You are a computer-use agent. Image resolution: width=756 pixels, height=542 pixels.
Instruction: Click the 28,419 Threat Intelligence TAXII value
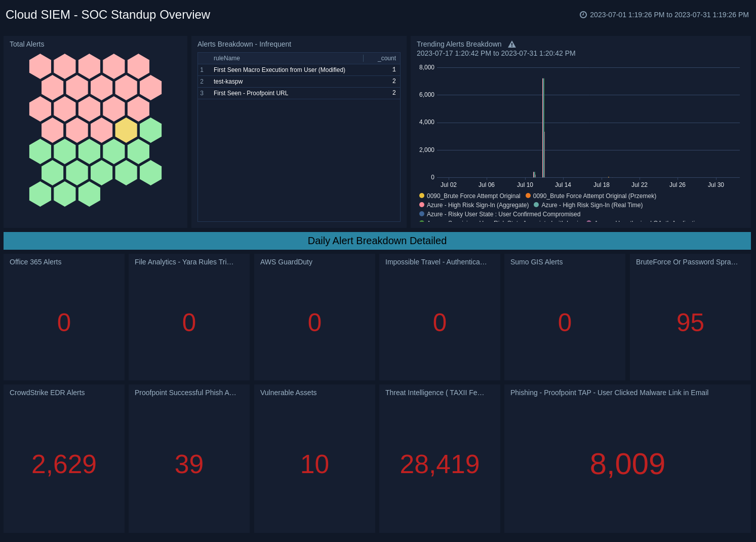pyautogui.click(x=440, y=464)
